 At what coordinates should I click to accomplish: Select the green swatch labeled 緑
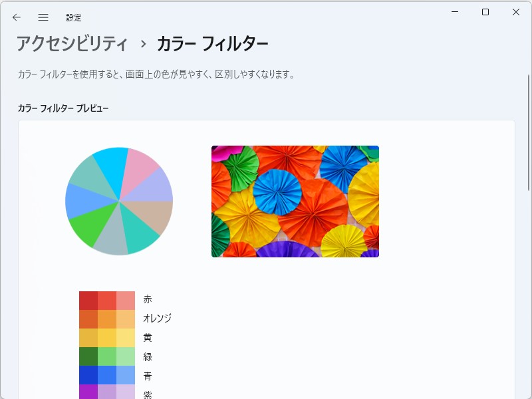tap(106, 357)
